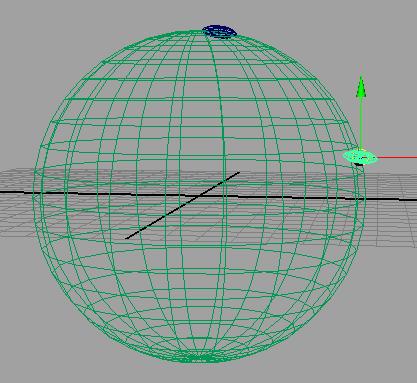Click the black diagonal line inside sphere
Image resolution: width=417 pixels, height=383 pixels.
click(182, 205)
